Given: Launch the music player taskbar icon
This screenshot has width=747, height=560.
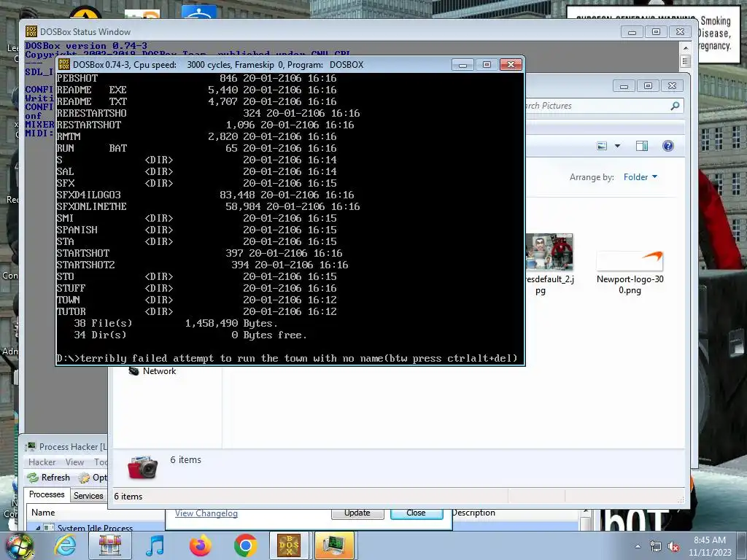Looking at the screenshot, I should click(x=155, y=545).
